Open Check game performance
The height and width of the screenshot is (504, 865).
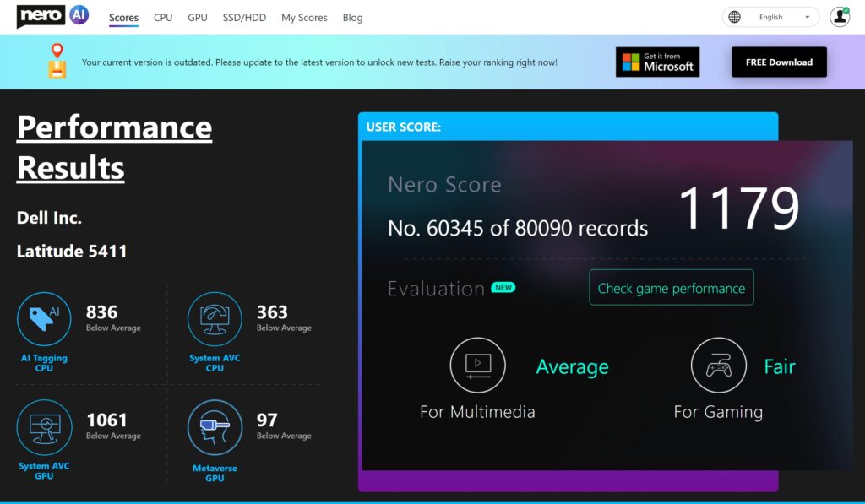pos(671,287)
